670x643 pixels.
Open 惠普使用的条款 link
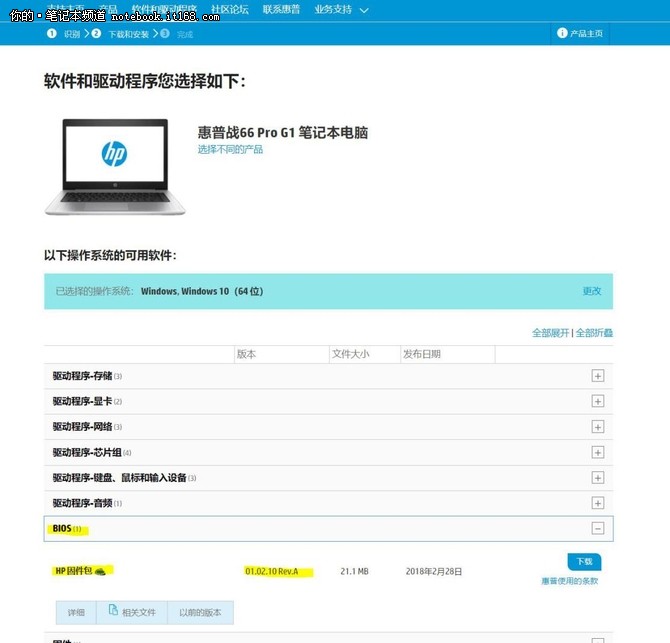click(x=570, y=581)
